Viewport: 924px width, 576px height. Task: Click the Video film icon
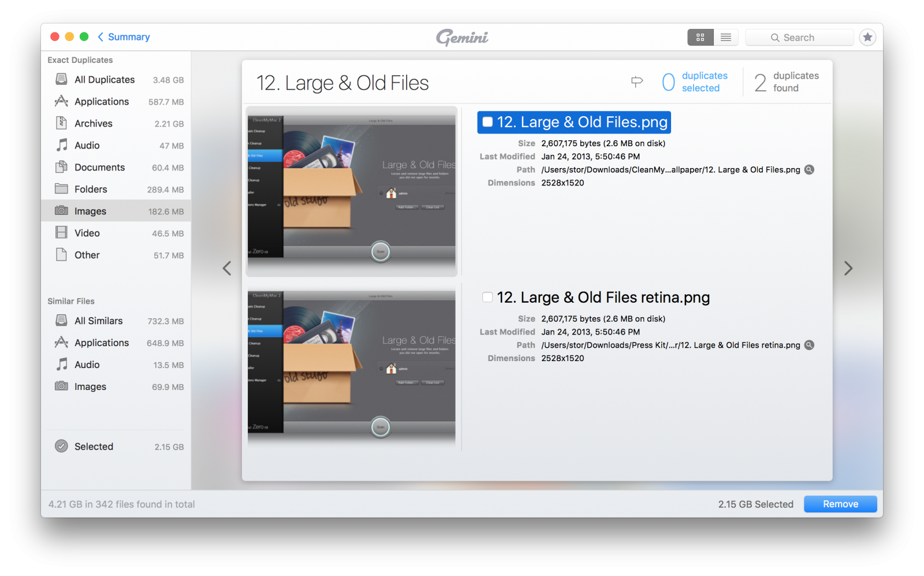tap(61, 233)
